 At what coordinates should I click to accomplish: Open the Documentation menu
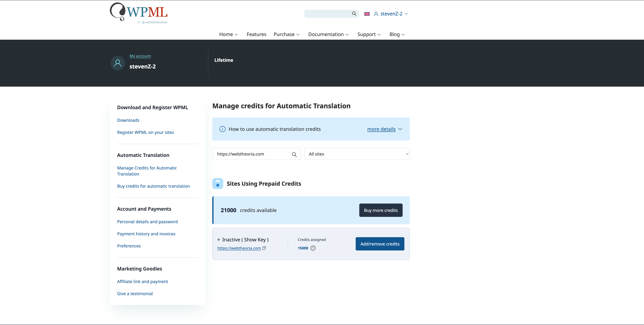[x=328, y=35]
